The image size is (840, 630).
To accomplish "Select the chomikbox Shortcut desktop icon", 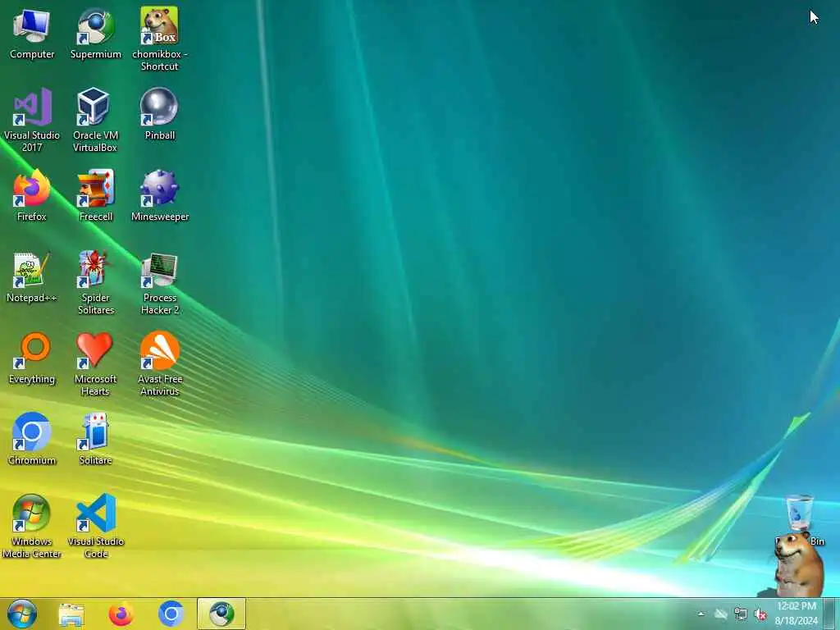I will pyautogui.click(x=160, y=39).
